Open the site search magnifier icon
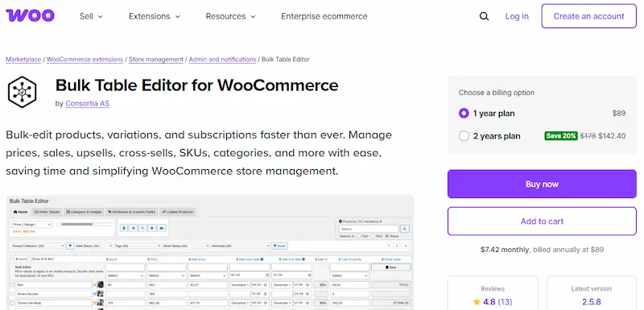 (x=485, y=16)
